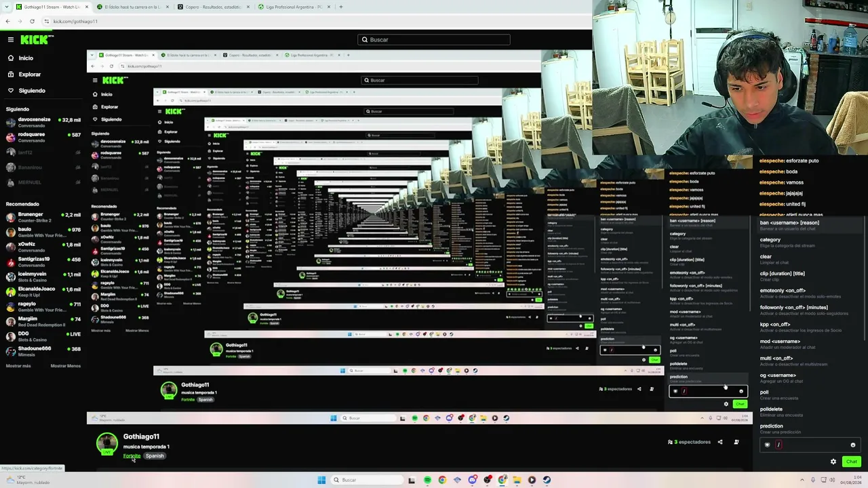Expand the browser tab search dropdown
868x488 pixels.
tap(7, 7)
